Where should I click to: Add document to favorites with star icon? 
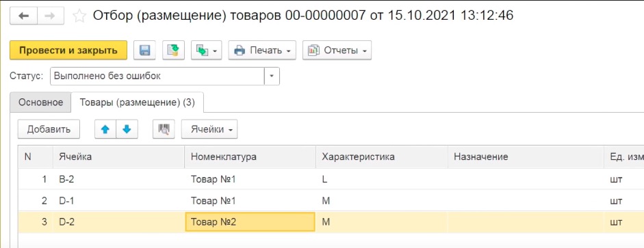tap(79, 16)
